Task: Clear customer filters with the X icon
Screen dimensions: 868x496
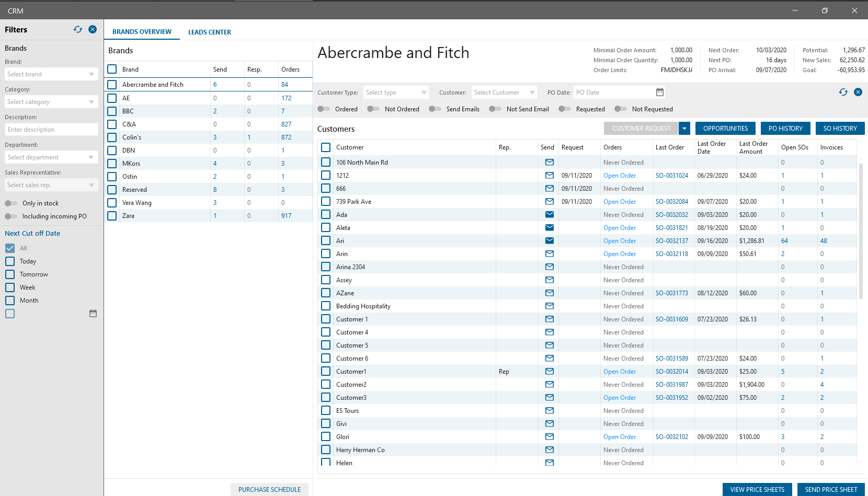Action: (x=858, y=92)
